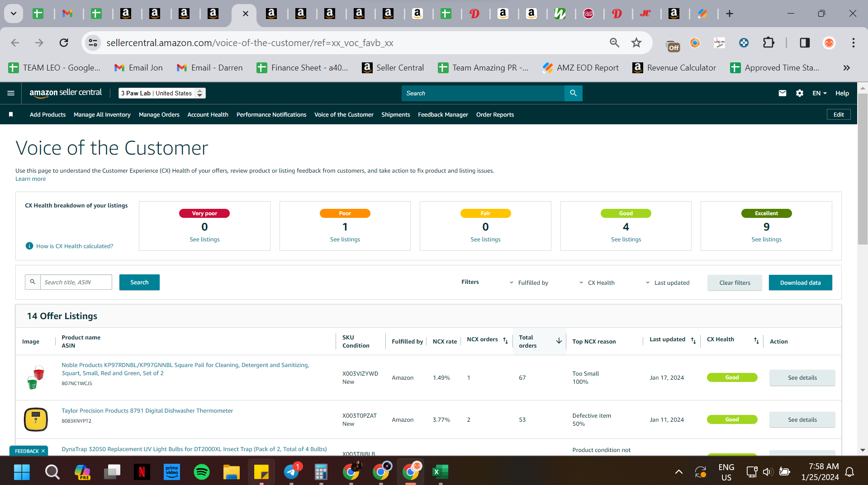Viewport: 868px width, 485px height.
Task: Open Manage Orders page
Action: tap(159, 114)
